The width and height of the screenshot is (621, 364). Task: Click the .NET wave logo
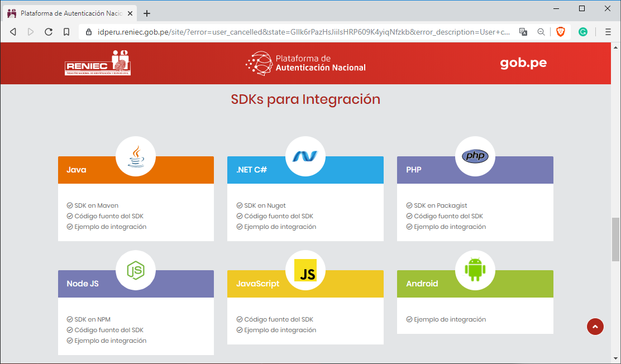point(305,156)
